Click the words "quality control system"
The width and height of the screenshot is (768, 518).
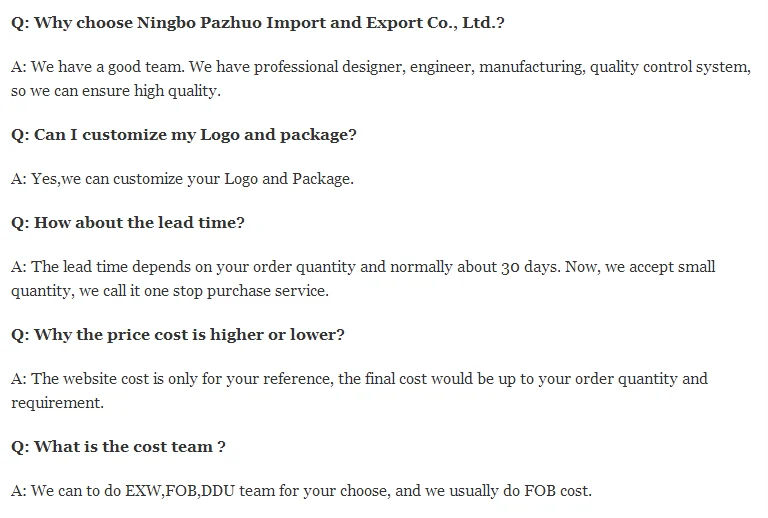pos(668,67)
